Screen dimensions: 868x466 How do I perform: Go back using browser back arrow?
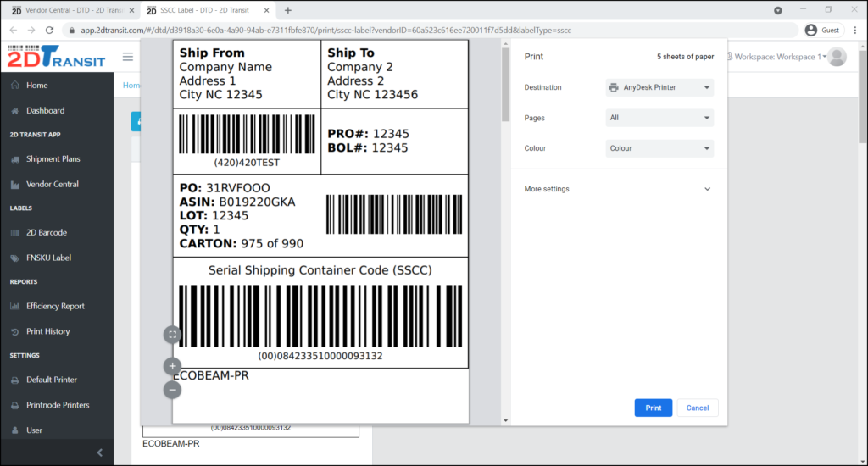pos(14,30)
